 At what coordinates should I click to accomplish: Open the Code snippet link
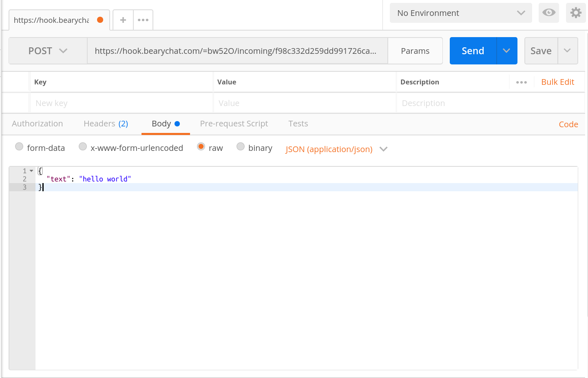[568, 124]
